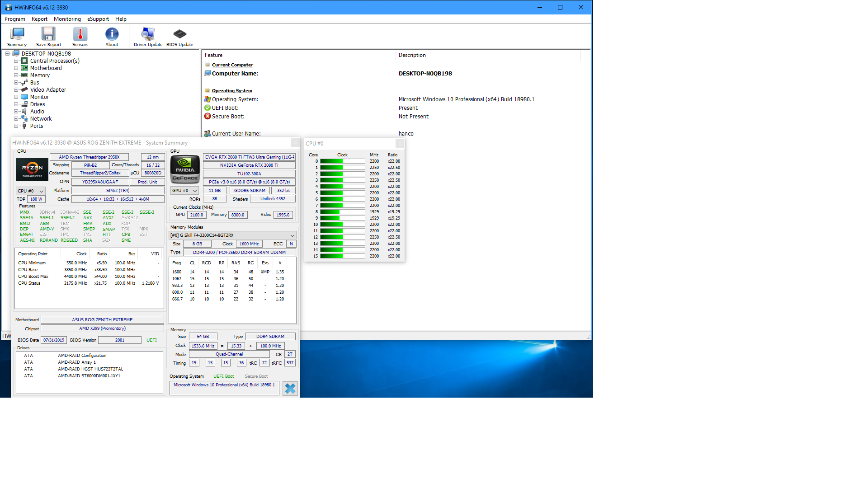This screenshot has width=868, height=488.
Task: Open the GPU #0 selector dropdown
Action: [184, 191]
